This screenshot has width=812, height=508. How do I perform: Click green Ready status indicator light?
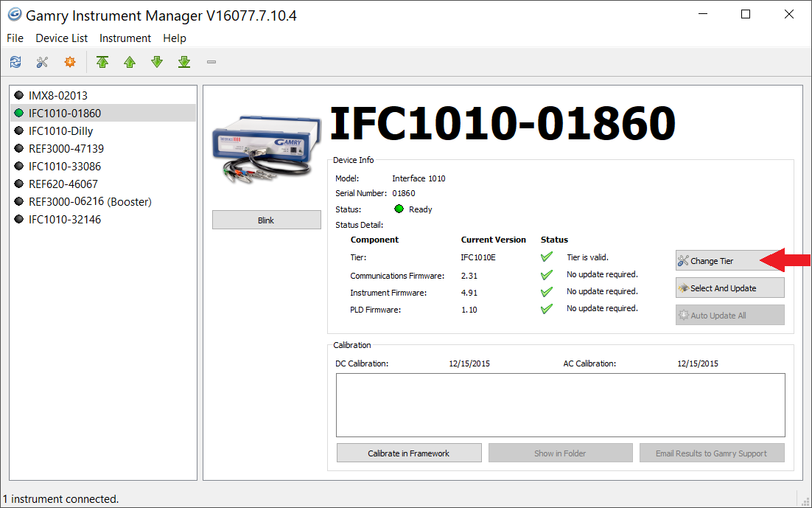399,209
